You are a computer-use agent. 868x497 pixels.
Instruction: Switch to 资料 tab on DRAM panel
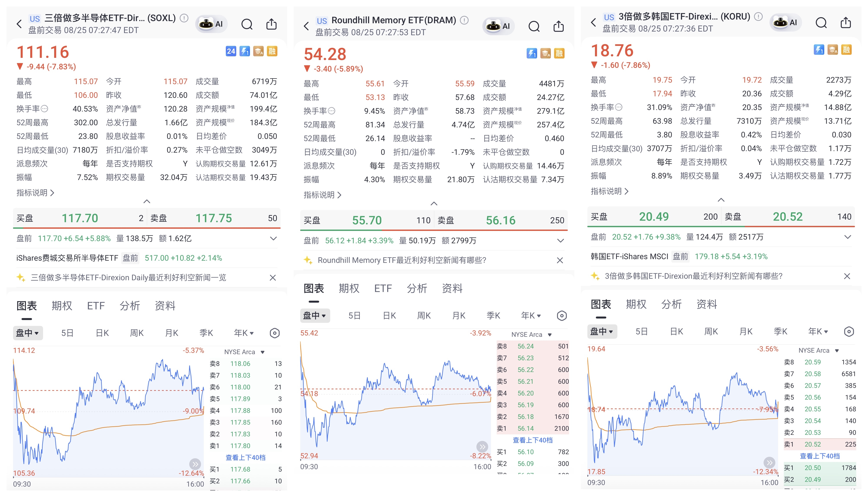click(452, 289)
